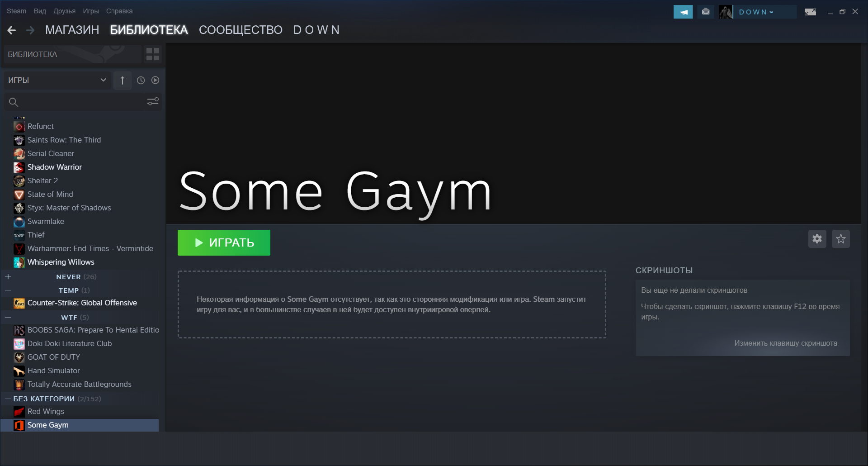This screenshot has width=868, height=466.
Task: Click the Doki Doki Literature Club icon
Action: (x=19, y=344)
